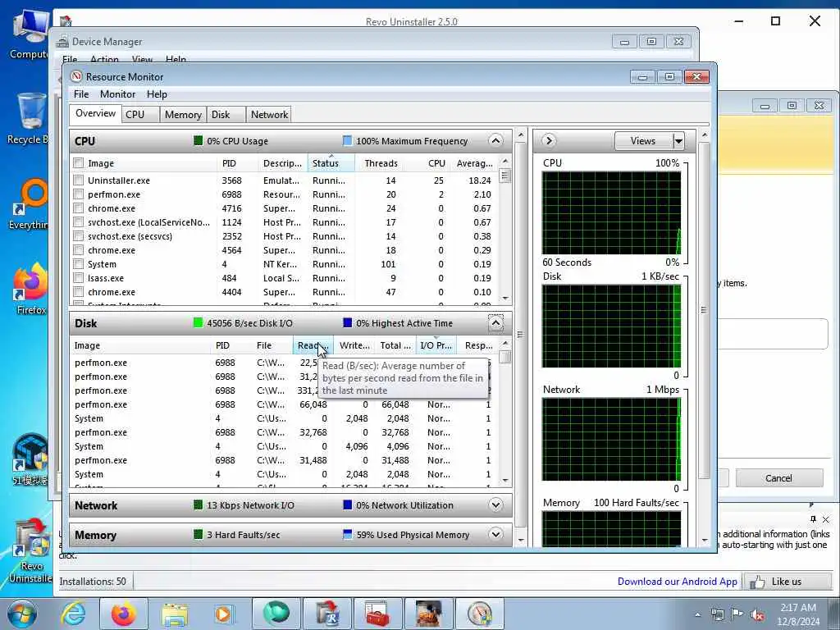
Task: Switch to Revo Uninstaller taskbar icon
Action: point(327,614)
